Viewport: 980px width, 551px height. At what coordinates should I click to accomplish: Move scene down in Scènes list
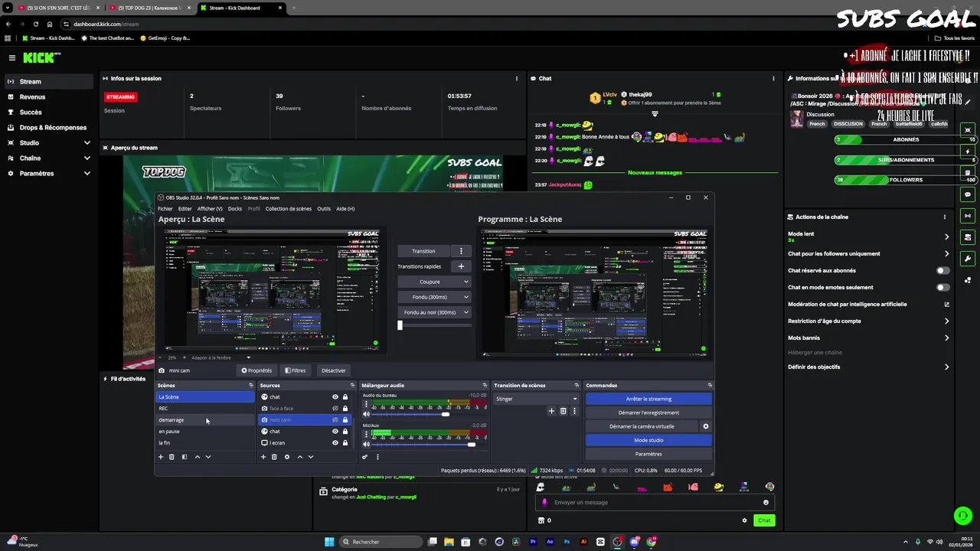[208, 457]
